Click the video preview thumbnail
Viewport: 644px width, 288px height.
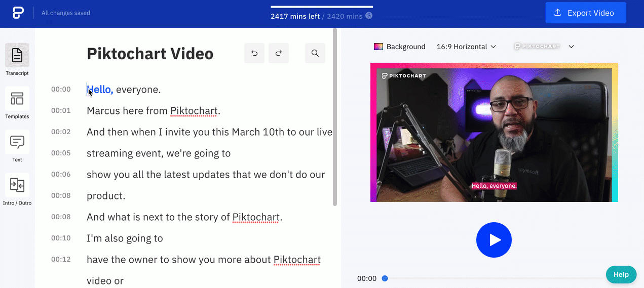pyautogui.click(x=494, y=132)
